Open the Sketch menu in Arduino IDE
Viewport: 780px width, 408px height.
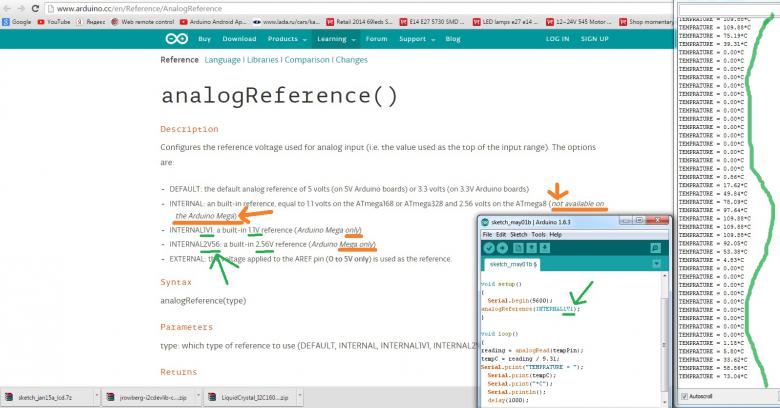click(519, 234)
